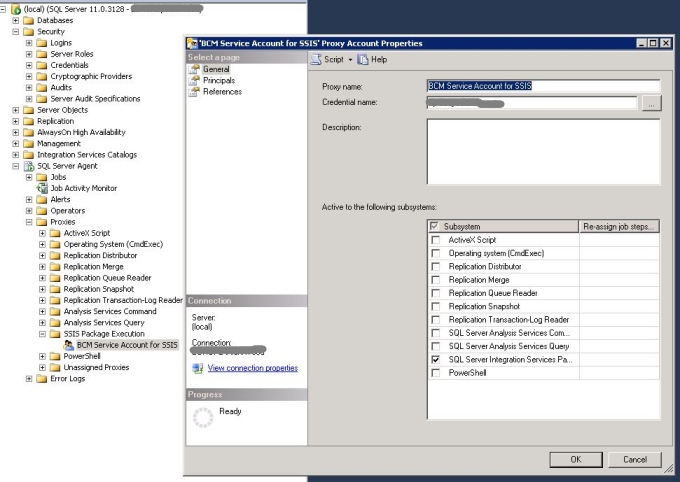Enable the ActiveX Script subsystem checkbox
Screen dimensions: 680x482
coord(435,240)
